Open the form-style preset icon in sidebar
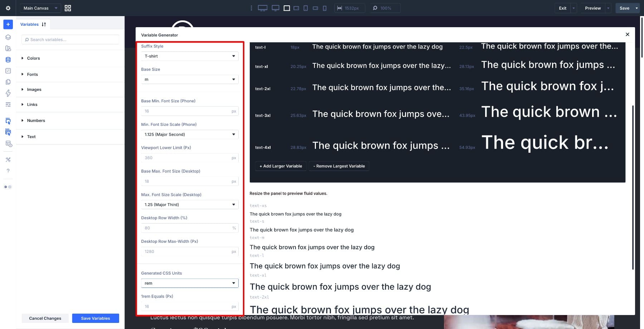The width and height of the screenshot is (644, 329). coord(8,71)
